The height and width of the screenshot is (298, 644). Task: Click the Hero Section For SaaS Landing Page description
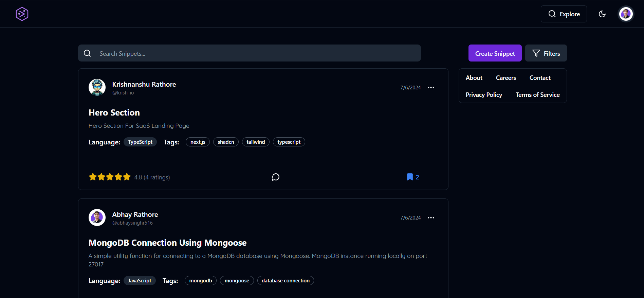tap(139, 126)
